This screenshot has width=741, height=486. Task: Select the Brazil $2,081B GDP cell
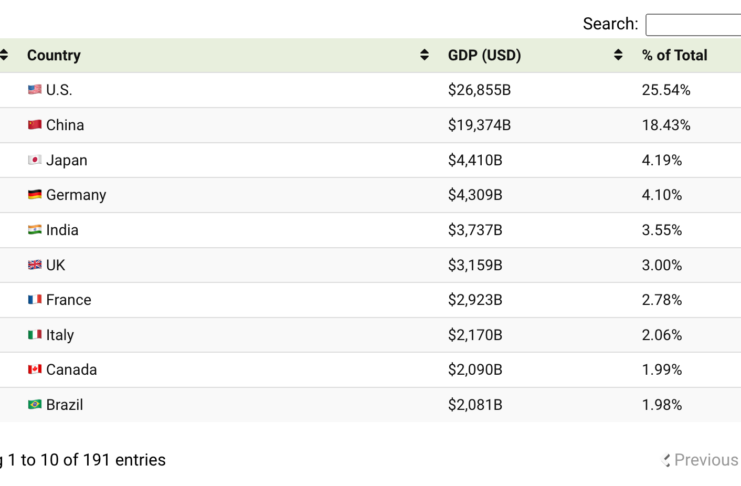click(475, 405)
